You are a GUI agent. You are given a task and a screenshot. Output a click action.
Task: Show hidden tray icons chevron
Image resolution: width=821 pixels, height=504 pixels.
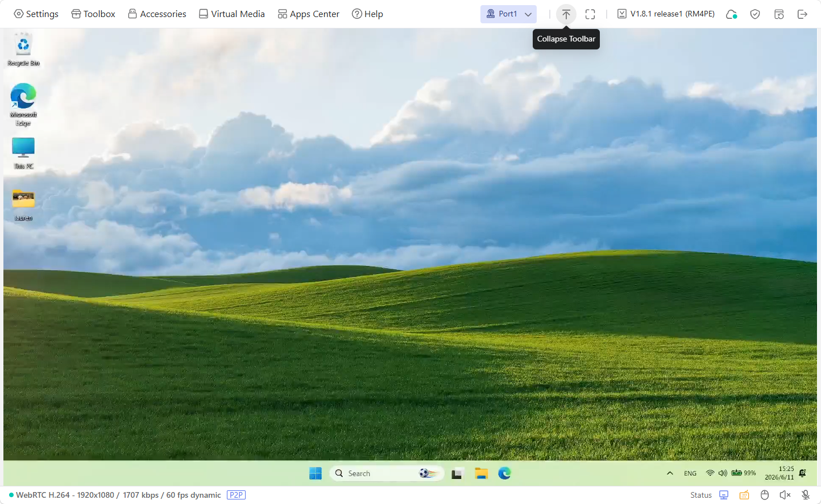[670, 473]
